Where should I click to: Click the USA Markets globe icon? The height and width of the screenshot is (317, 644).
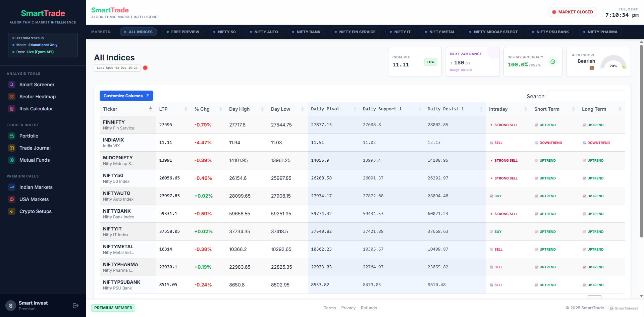point(11,199)
